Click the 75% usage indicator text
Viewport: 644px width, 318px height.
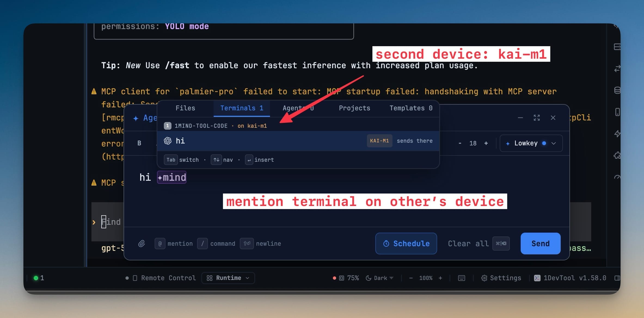pos(353,278)
